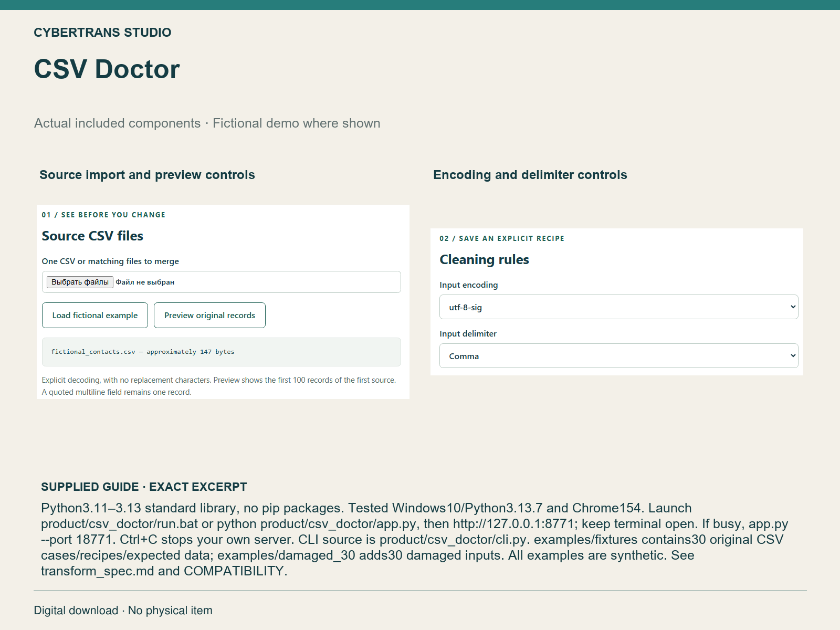Click the Input encoding label

[468, 285]
